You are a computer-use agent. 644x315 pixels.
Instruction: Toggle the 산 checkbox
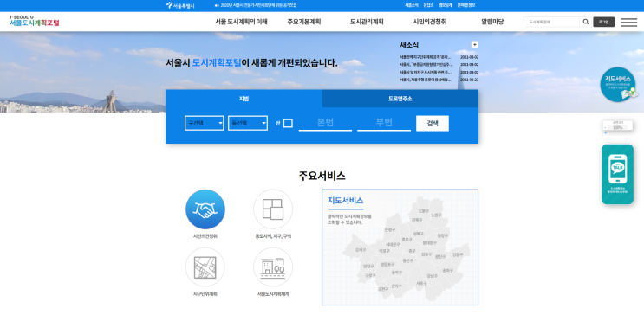coord(288,123)
